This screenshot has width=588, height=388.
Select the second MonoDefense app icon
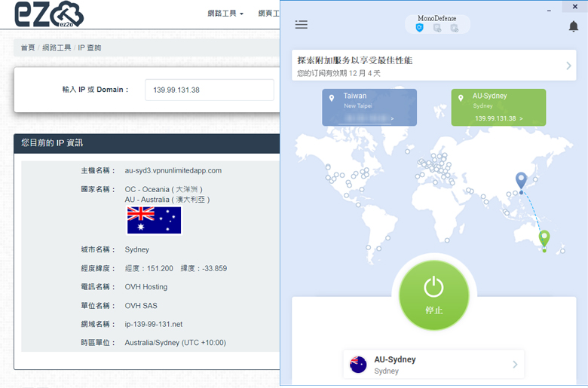pos(437,28)
